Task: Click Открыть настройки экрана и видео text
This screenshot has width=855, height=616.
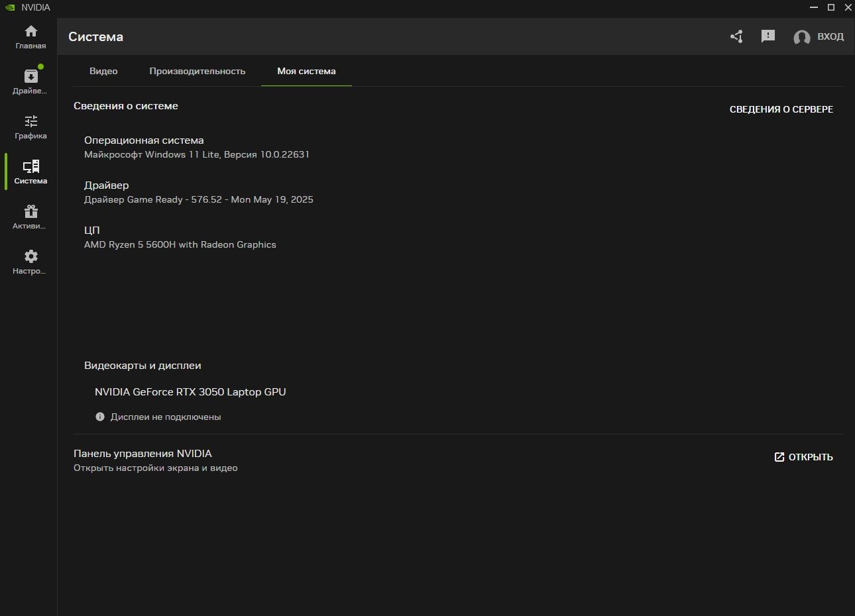Action: [156, 468]
